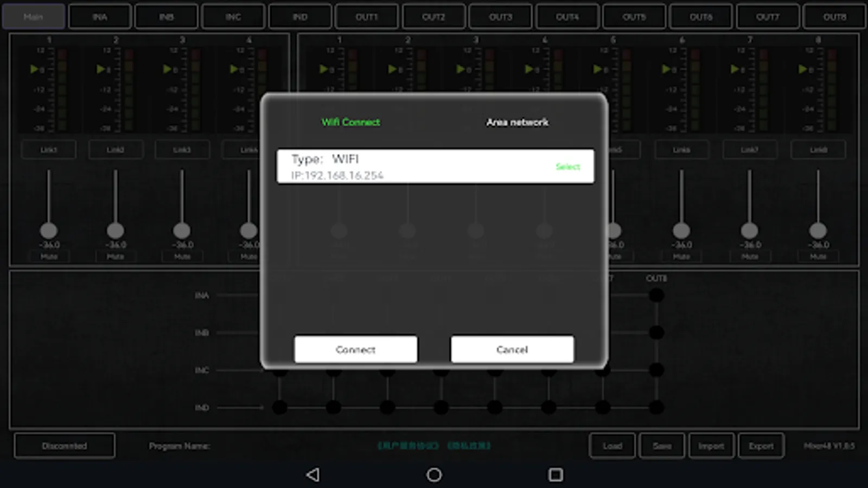Viewport: 868px width, 488px height.
Task: Click the output channel 7 fader knob
Action: [750, 231]
